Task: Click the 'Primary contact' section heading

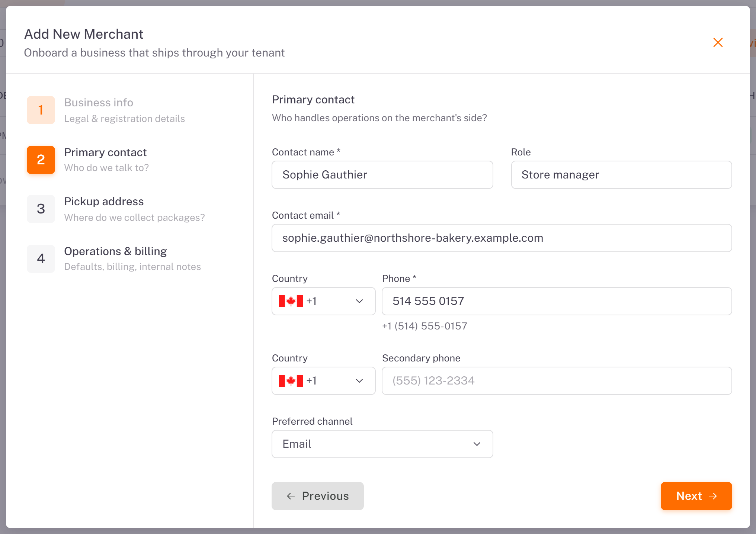Action: 313,100
